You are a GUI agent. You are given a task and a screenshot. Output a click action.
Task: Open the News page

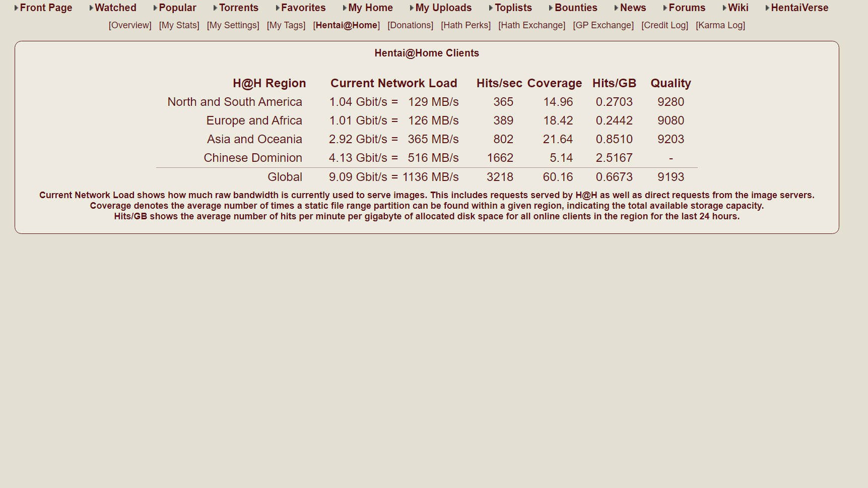coord(633,8)
